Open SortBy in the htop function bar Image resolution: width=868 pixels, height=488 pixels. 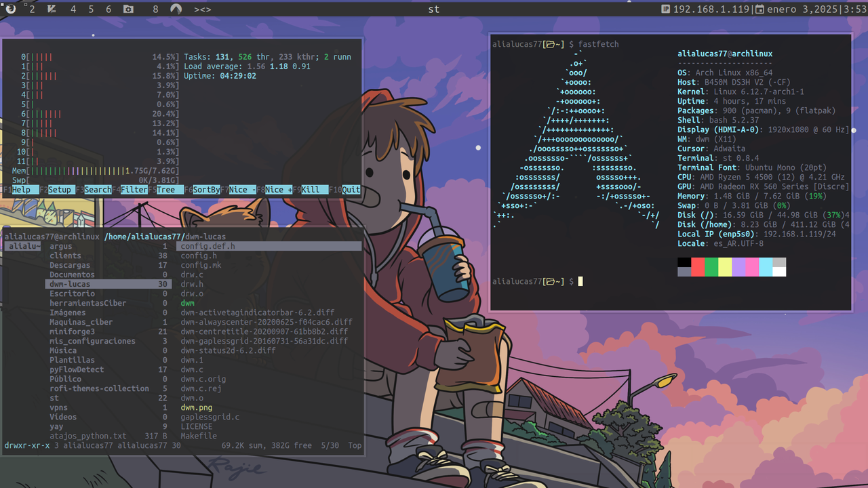(x=206, y=190)
